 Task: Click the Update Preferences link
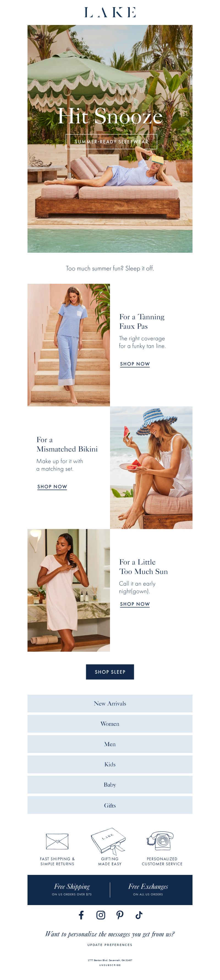[x=110, y=945]
